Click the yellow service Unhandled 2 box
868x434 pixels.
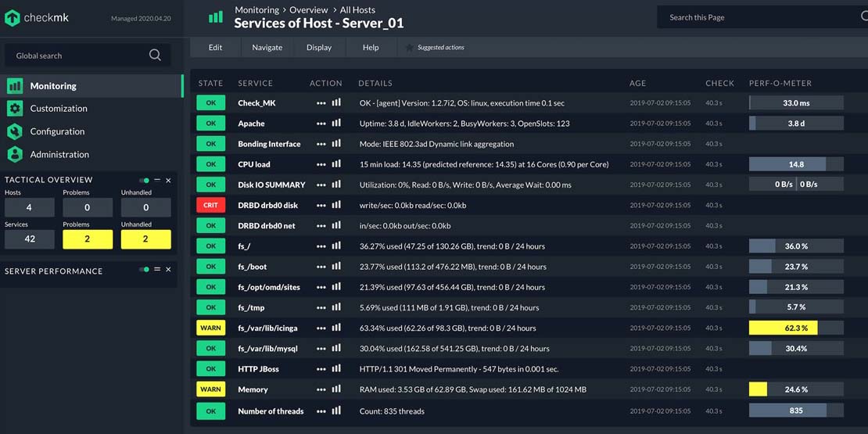[146, 239]
